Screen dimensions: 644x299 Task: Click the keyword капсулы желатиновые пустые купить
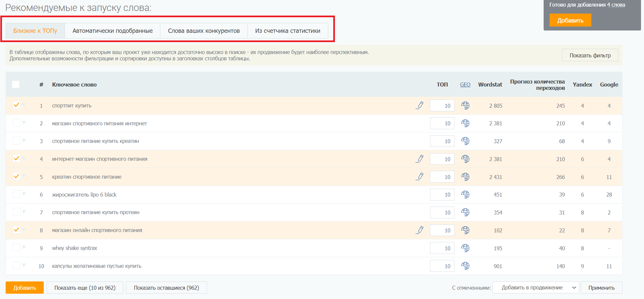pyautogui.click(x=97, y=266)
